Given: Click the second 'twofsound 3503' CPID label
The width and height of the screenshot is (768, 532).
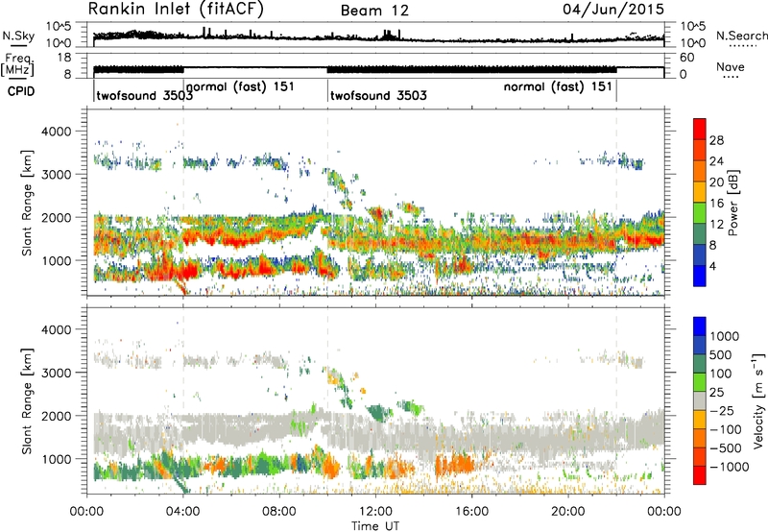Looking at the screenshot, I should coord(378,95).
